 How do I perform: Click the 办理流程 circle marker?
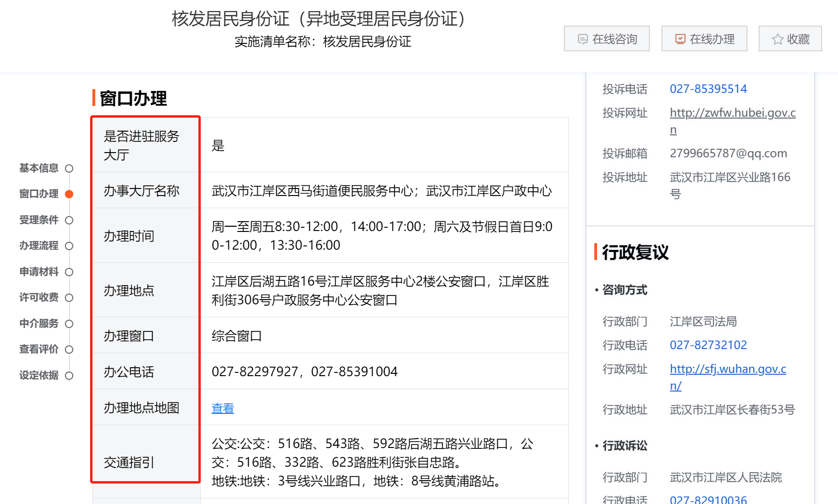click(69, 246)
